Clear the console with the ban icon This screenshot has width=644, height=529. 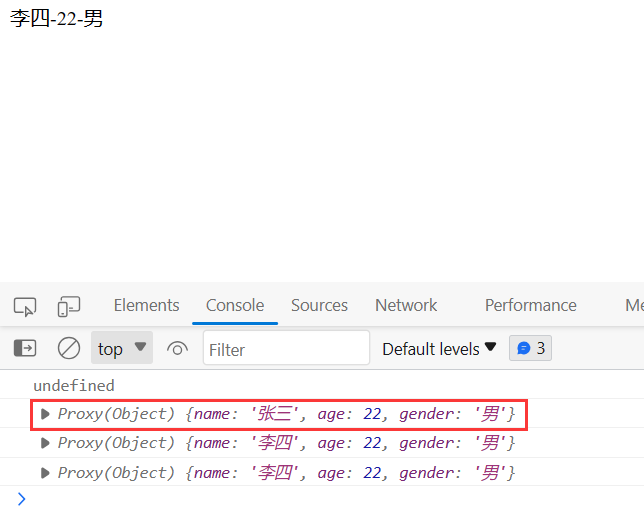click(x=69, y=348)
